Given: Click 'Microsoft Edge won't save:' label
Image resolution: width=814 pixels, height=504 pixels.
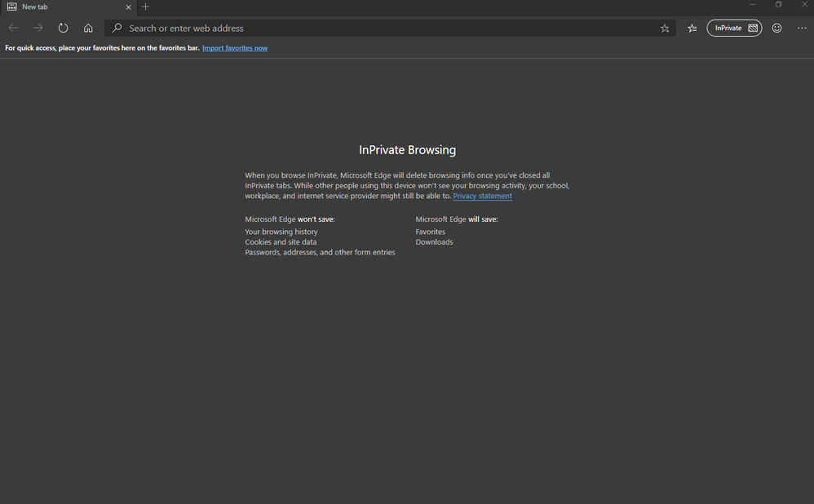Looking at the screenshot, I should point(290,219).
